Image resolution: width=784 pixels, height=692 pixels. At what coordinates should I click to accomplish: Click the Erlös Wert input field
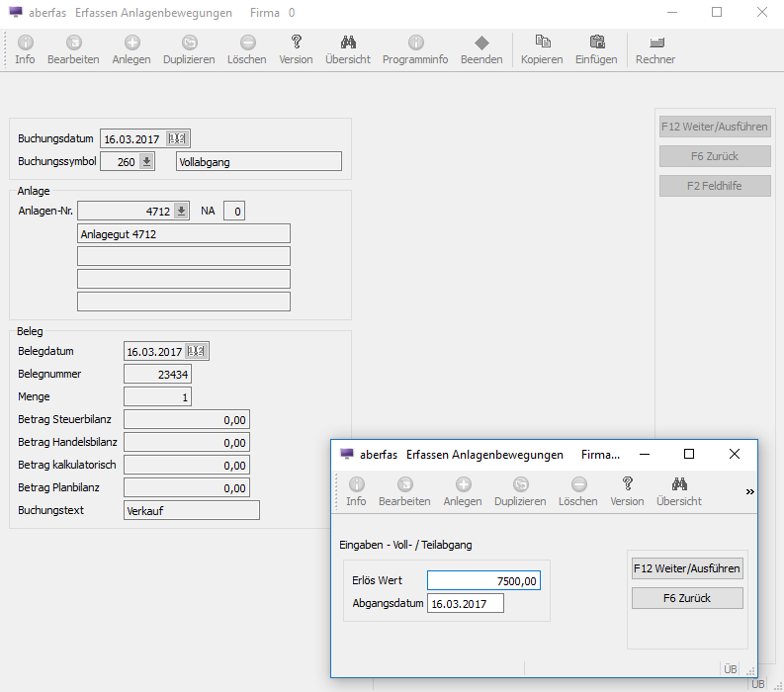pos(483,581)
